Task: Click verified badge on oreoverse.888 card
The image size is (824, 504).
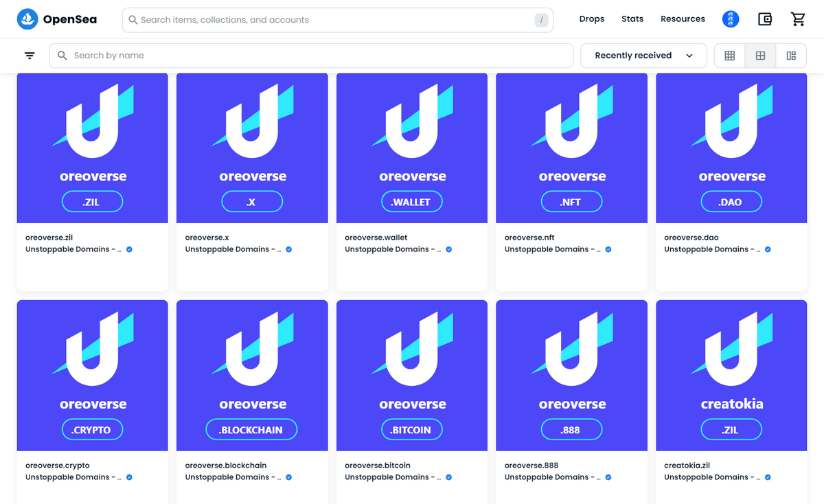Action: coord(608,477)
